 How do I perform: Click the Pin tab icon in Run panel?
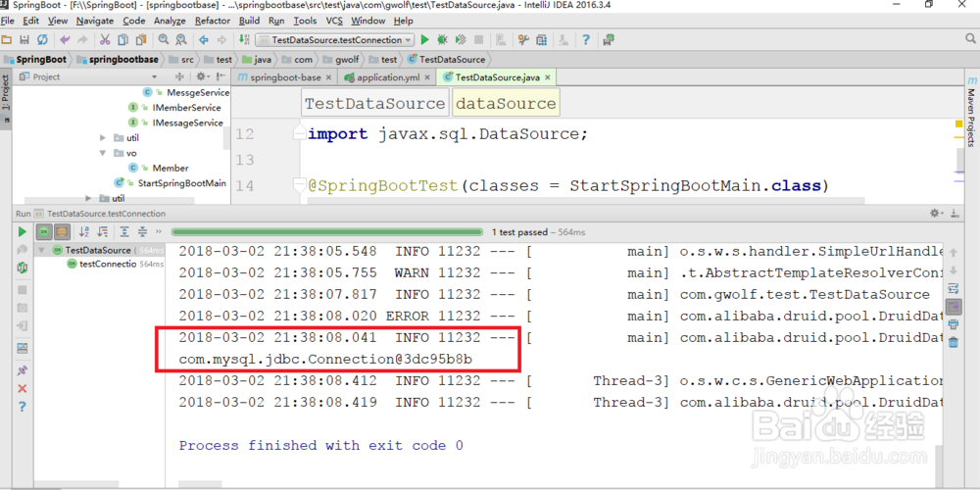coord(23,370)
